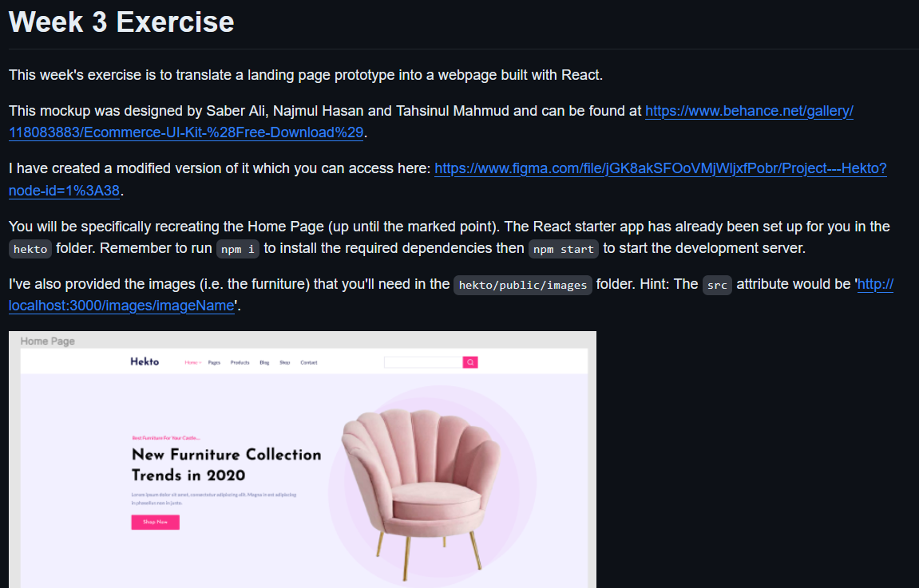The height and width of the screenshot is (588, 919).
Task: Click the Blog menu item in mockup
Action: 264,362
